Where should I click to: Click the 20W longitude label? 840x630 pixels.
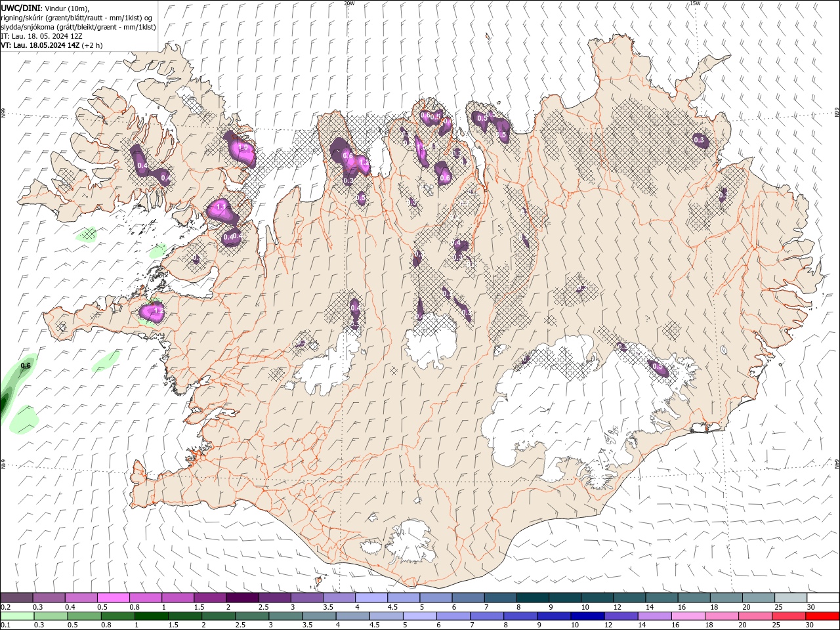(349, 3)
